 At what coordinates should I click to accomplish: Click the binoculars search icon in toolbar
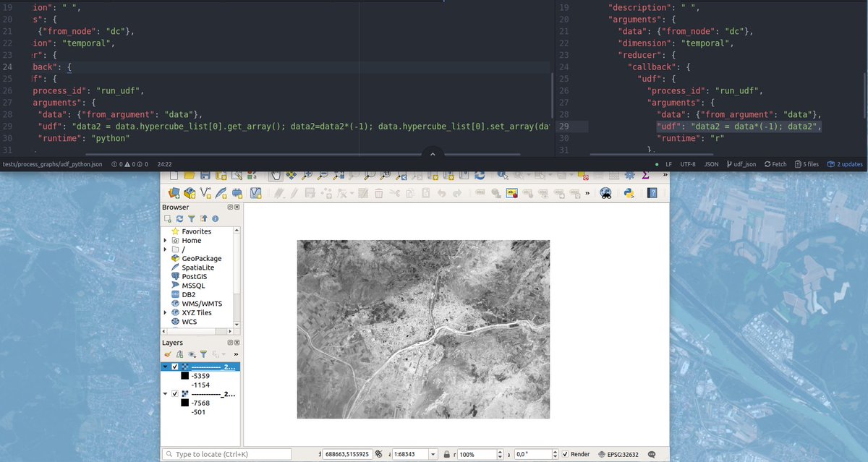pos(605,192)
